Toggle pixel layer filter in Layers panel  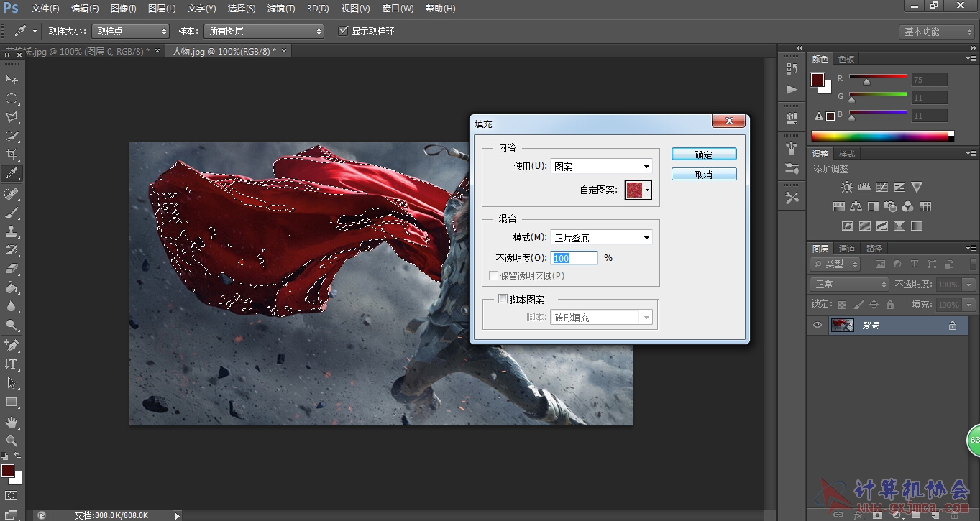coord(880,264)
